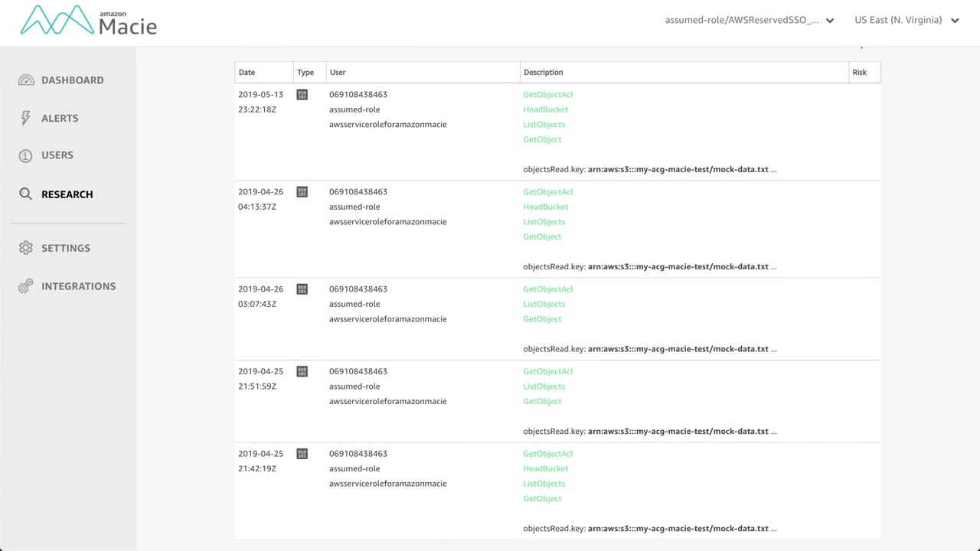Click the data type icon for 2019-05-13 event
Image resolution: width=980 pixels, height=551 pixels.
[302, 95]
